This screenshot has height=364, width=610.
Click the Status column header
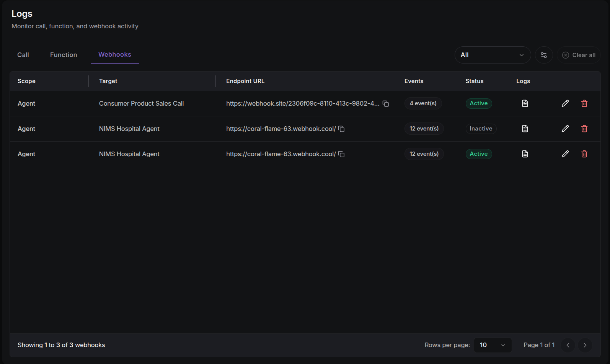(x=475, y=81)
